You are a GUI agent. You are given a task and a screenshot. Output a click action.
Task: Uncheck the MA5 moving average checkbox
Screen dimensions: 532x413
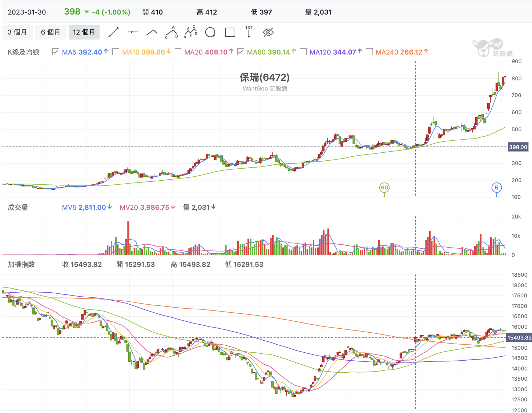pos(56,52)
